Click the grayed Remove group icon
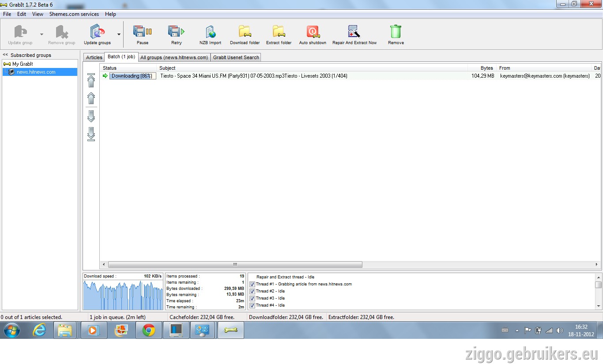The height and width of the screenshot is (364, 603). tap(62, 32)
